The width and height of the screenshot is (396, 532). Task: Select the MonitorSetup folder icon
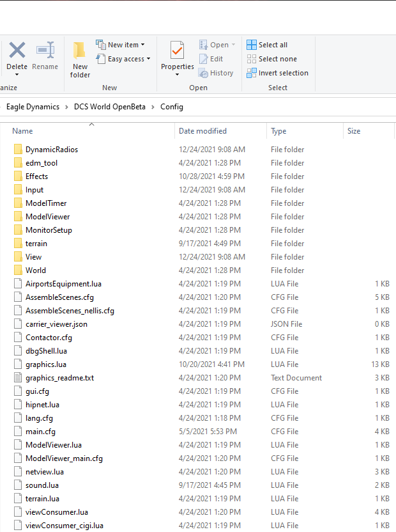click(19, 230)
